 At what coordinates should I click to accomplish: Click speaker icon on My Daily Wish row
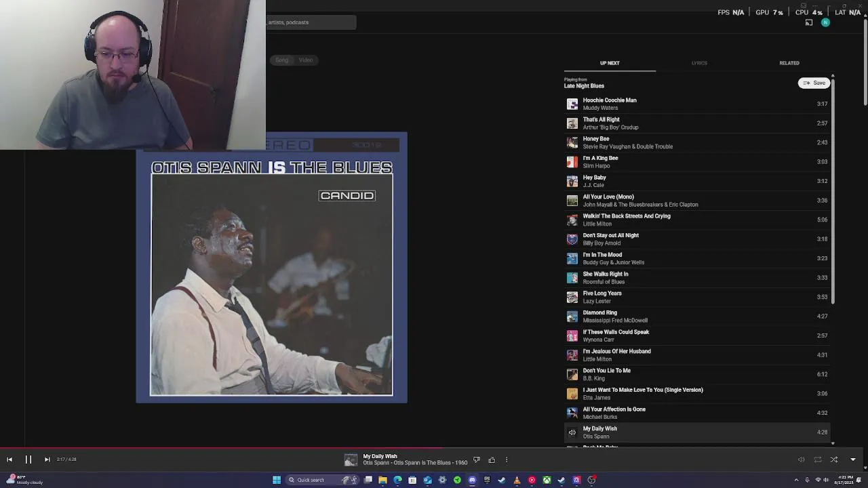click(572, 432)
